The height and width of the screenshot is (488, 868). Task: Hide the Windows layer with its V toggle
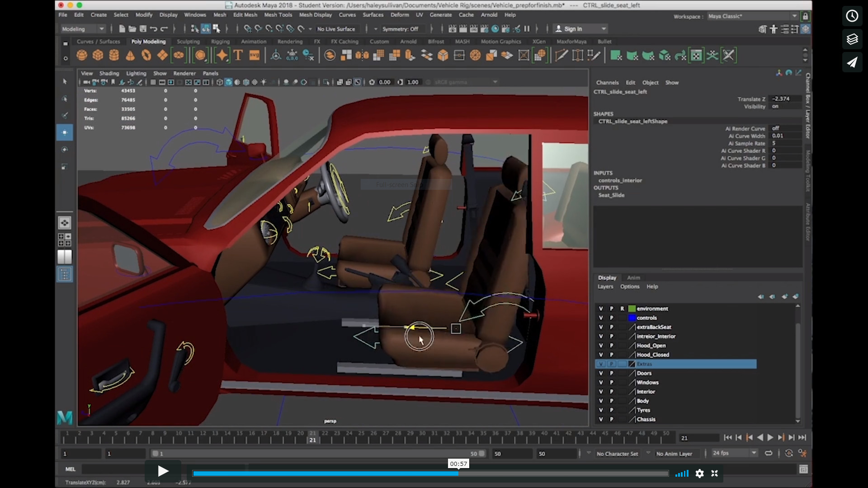pyautogui.click(x=602, y=382)
